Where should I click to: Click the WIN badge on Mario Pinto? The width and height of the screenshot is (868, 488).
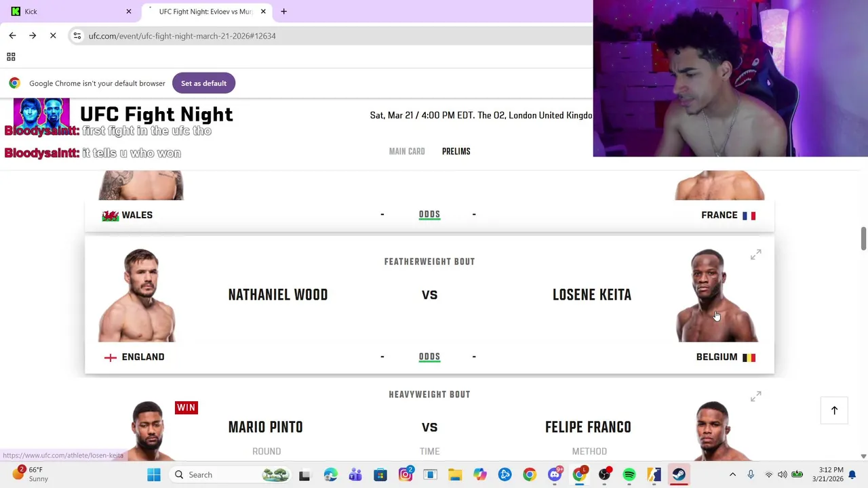pos(186,407)
